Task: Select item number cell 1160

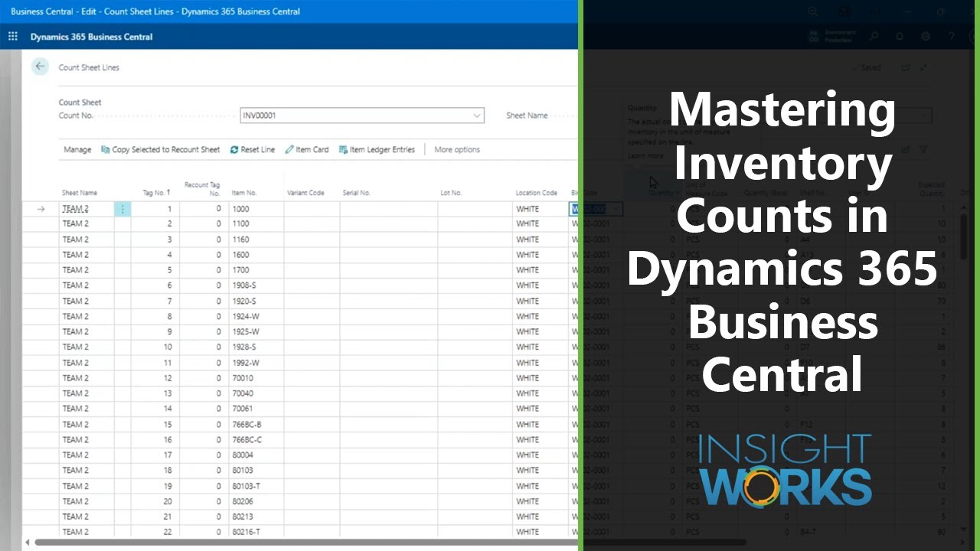Action: click(256, 240)
